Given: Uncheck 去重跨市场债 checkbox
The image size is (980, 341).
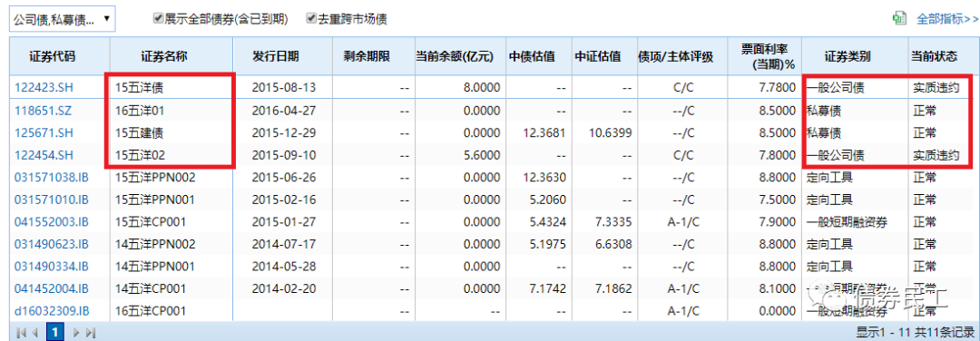Looking at the screenshot, I should pyautogui.click(x=310, y=19).
